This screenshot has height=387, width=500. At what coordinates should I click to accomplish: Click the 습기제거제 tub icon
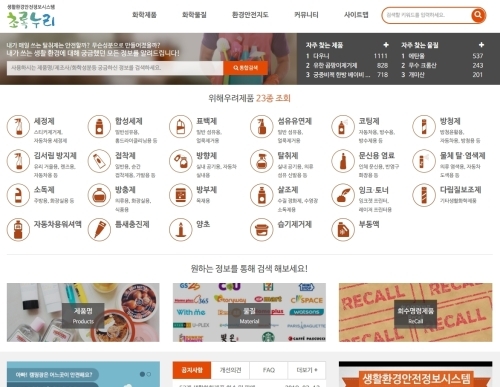pos(262,230)
